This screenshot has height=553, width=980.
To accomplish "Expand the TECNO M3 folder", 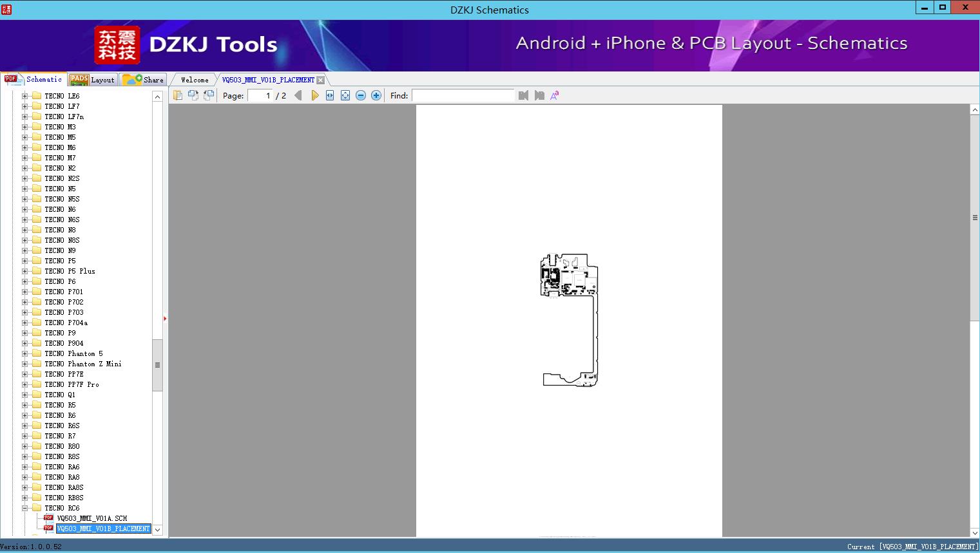I will click(x=24, y=127).
